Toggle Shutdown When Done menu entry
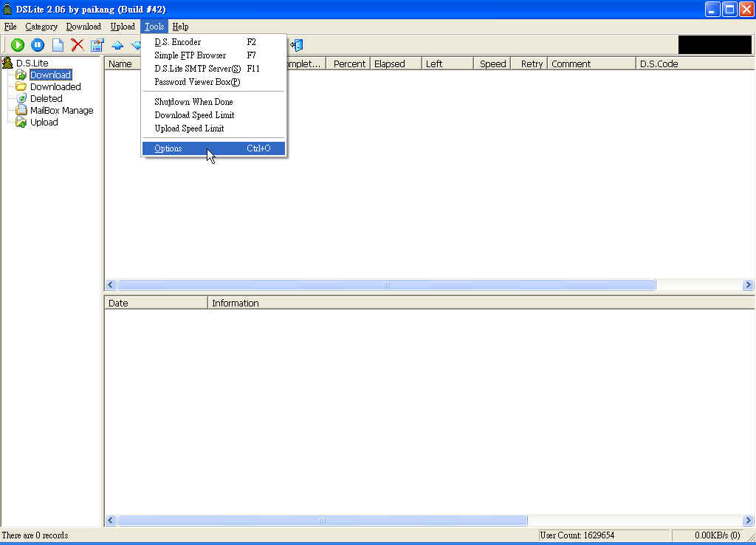The image size is (756, 545). (x=213, y=102)
